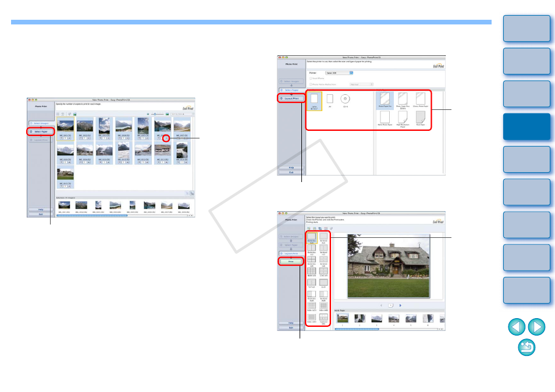Select thumbnail 3 in layout window strip

click(x=376, y=318)
